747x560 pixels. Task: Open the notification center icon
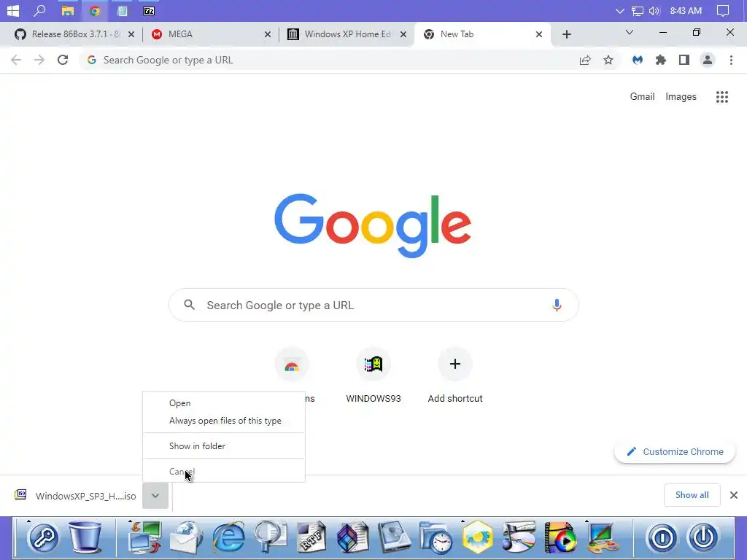tap(723, 11)
